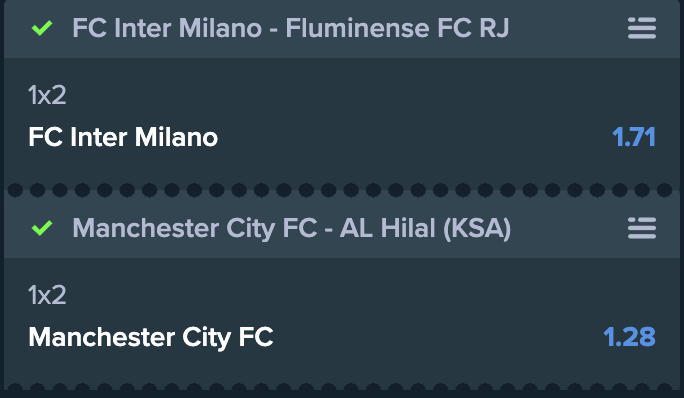Click the green checkmark beside Manchester City match

coord(42,228)
